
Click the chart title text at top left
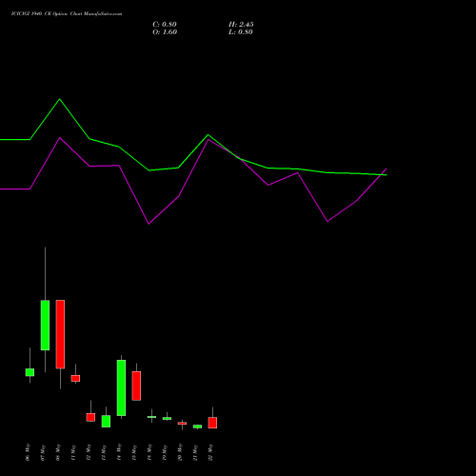click(67, 14)
